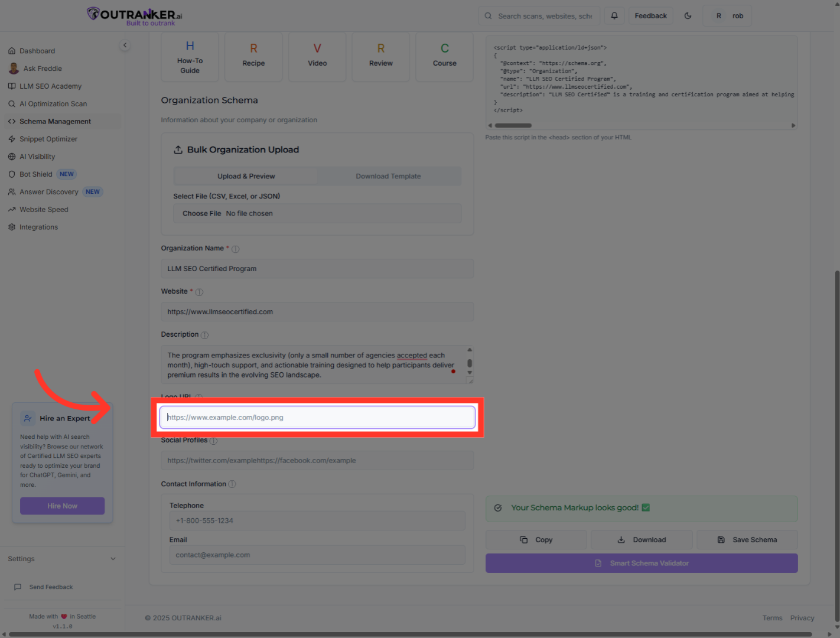Open the Terms link in footer
Screen dimensions: 840x638
click(x=773, y=618)
